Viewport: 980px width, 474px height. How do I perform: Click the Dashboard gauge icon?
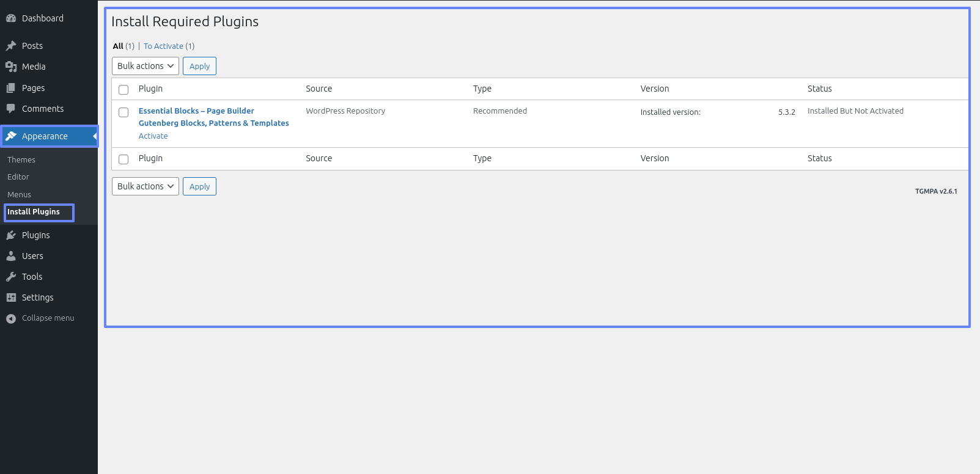pyautogui.click(x=11, y=18)
